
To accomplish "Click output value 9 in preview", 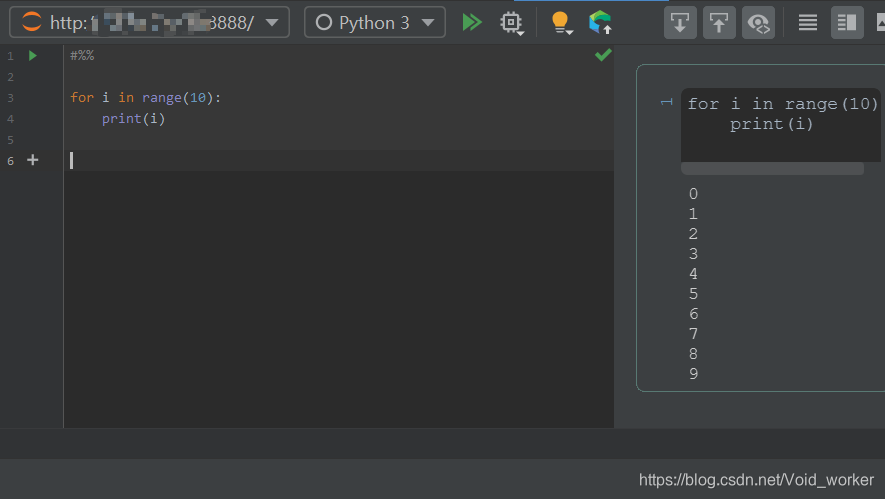I will click(693, 374).
